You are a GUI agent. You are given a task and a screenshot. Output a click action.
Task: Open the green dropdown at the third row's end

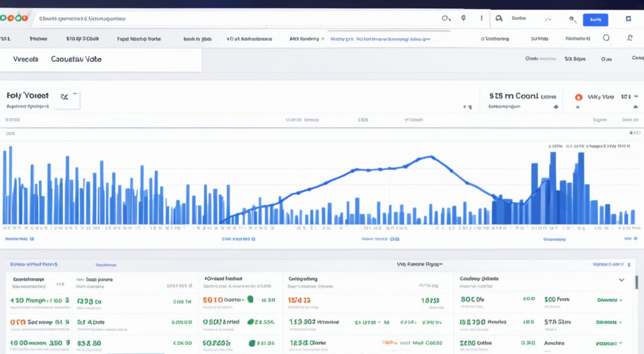pos(608,343)
